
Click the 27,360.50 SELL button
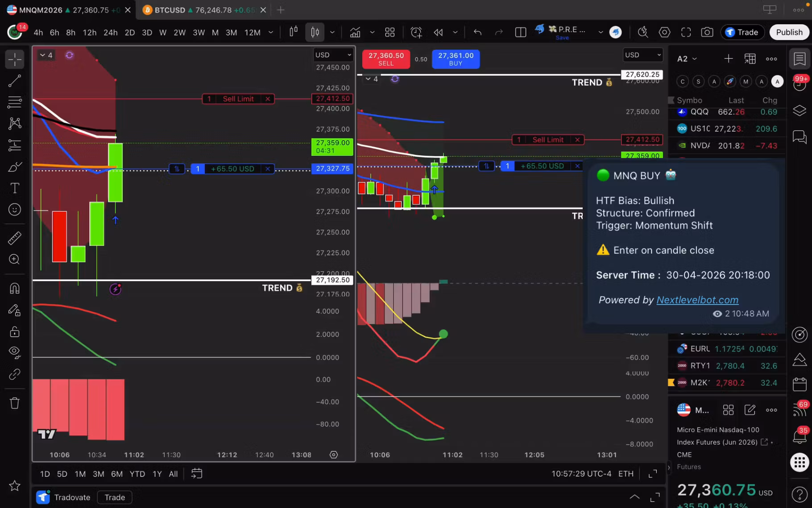(x=386, y=59)
